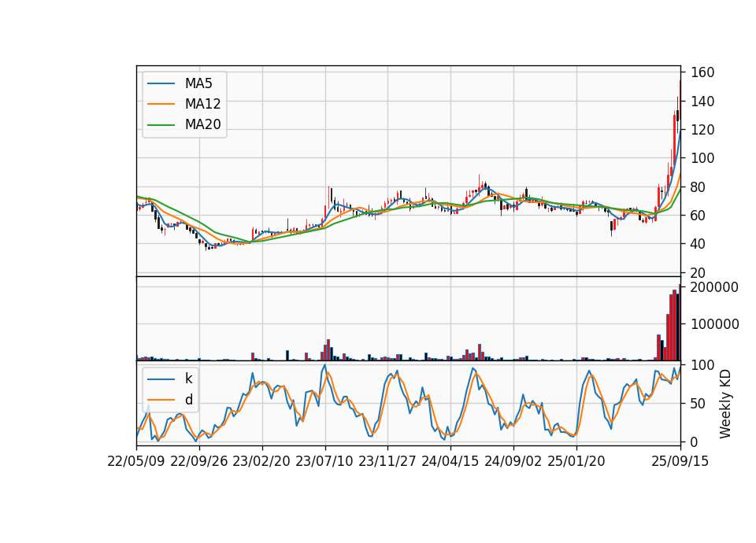The height and width of the screenshot is (543, 756).
Task: Click the MA12 legend label
Action: click(202, 104)
